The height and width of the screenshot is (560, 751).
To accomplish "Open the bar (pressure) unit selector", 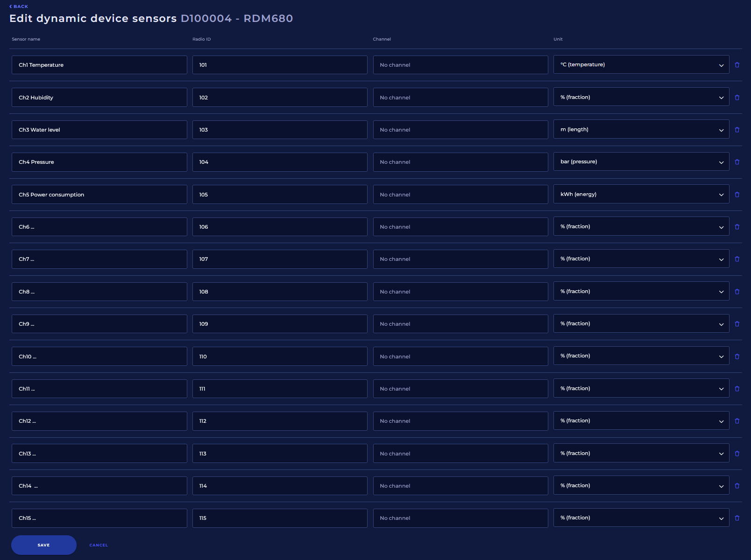I will [x=641, y=162].
